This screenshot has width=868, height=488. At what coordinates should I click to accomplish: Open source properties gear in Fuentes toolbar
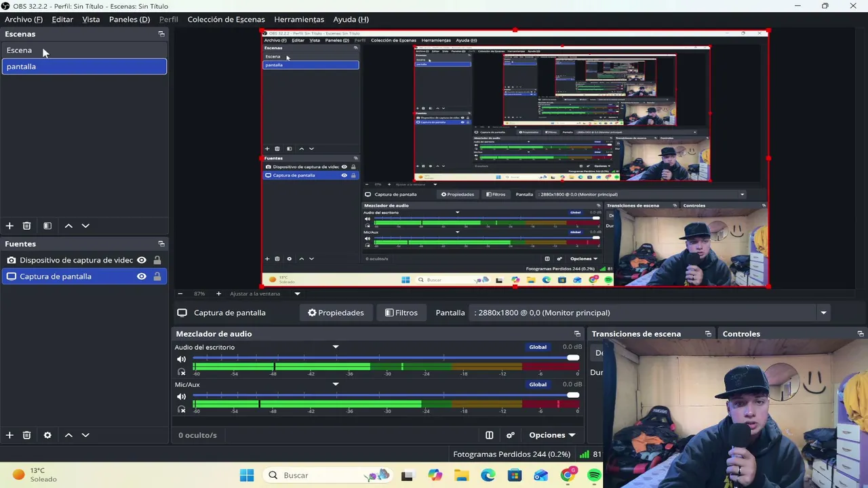(47, 435)
